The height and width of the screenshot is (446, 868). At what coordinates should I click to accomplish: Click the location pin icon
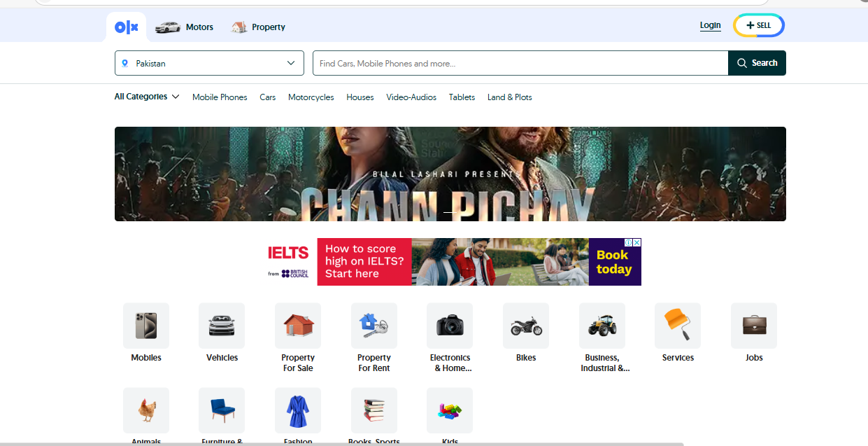[x=125, y=63]
